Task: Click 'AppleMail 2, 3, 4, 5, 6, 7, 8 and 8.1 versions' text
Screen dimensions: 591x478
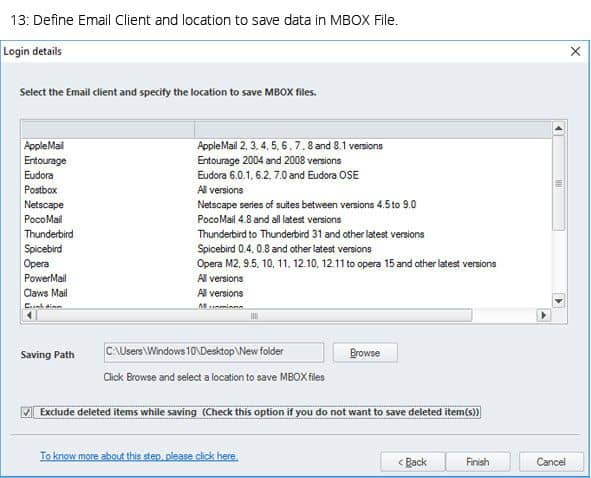Action: tap(290, 146)
